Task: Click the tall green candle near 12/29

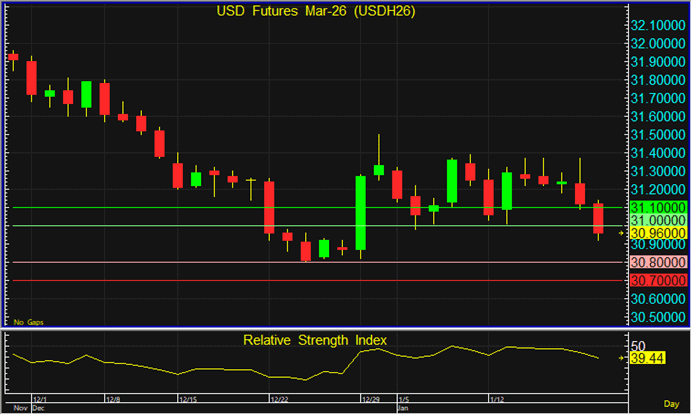Action: (x=360, y=212)
